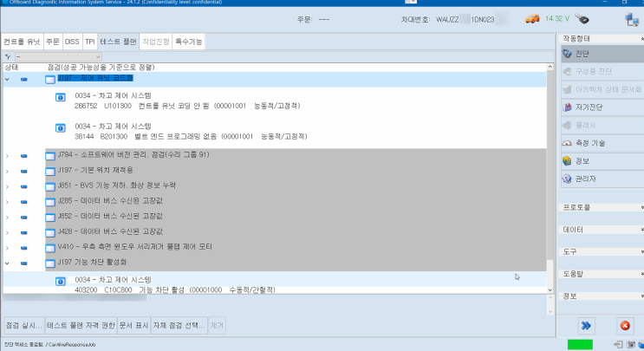Click the greyed 플래시 flash mode icon

[567, 125]
